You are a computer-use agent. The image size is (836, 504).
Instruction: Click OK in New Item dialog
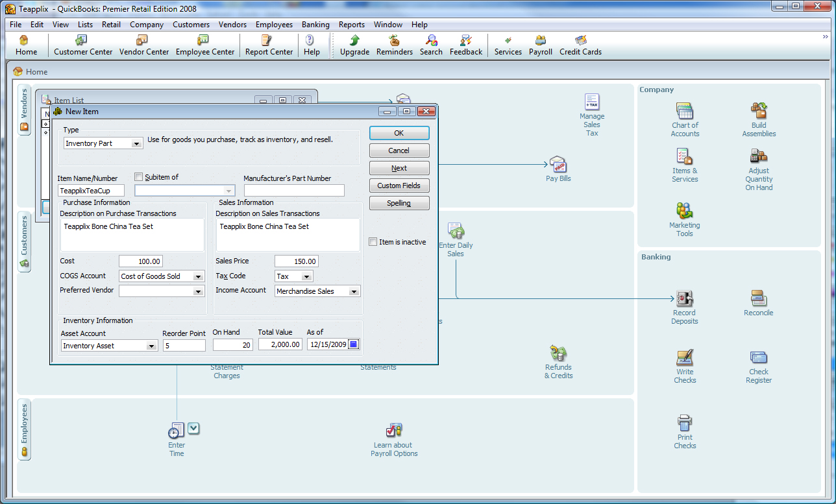[399, 133]
